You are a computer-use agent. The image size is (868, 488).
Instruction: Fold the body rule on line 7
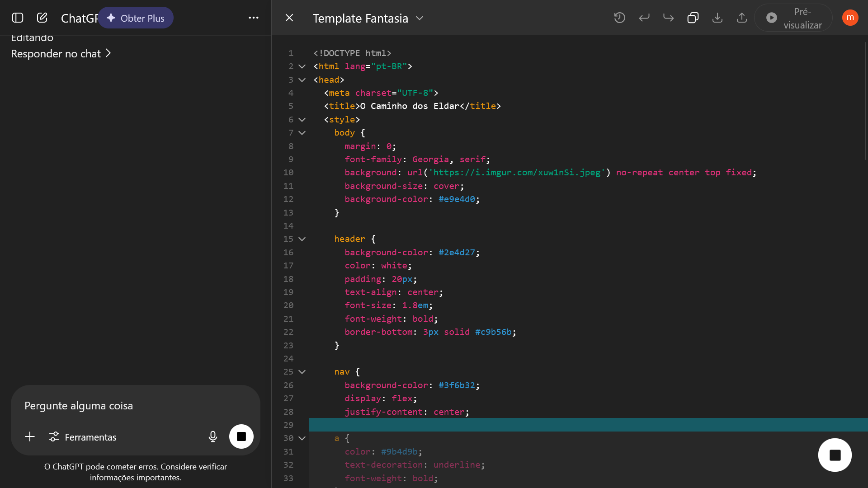(x=302, y=133)
